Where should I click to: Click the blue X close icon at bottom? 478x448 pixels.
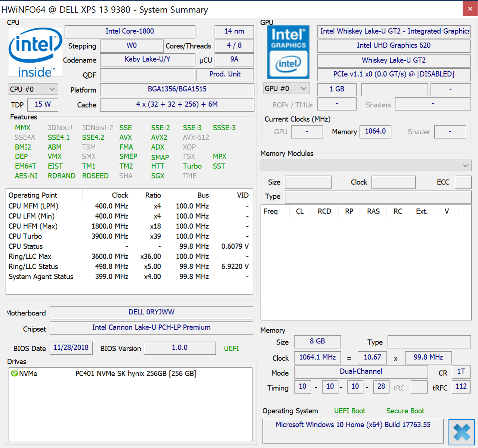(462, 432)
